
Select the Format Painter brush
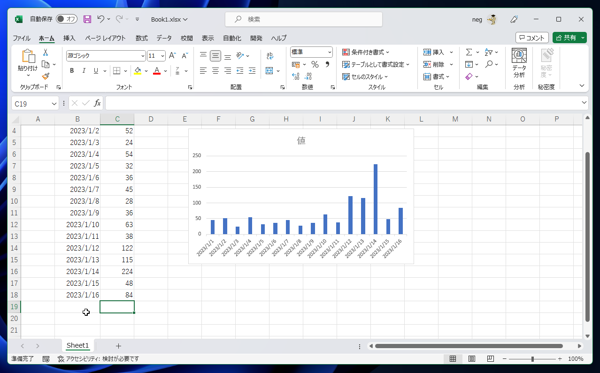click(x=46, y=76)
